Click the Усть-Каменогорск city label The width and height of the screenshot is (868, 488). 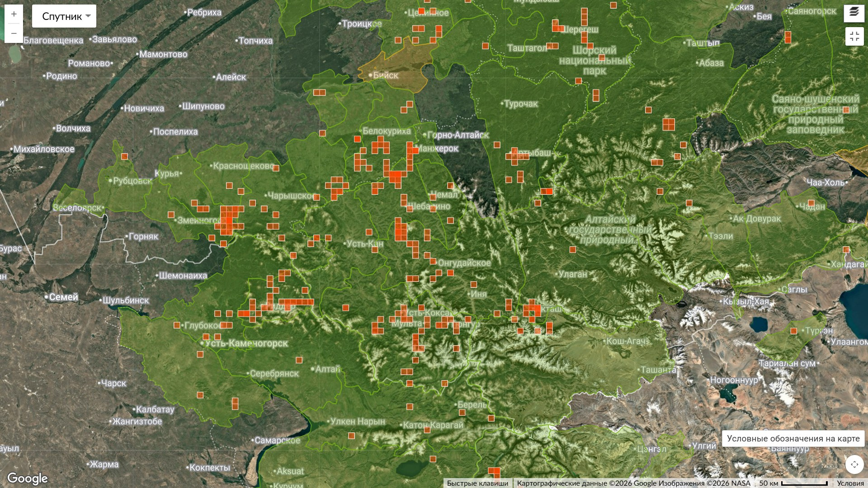246,343
